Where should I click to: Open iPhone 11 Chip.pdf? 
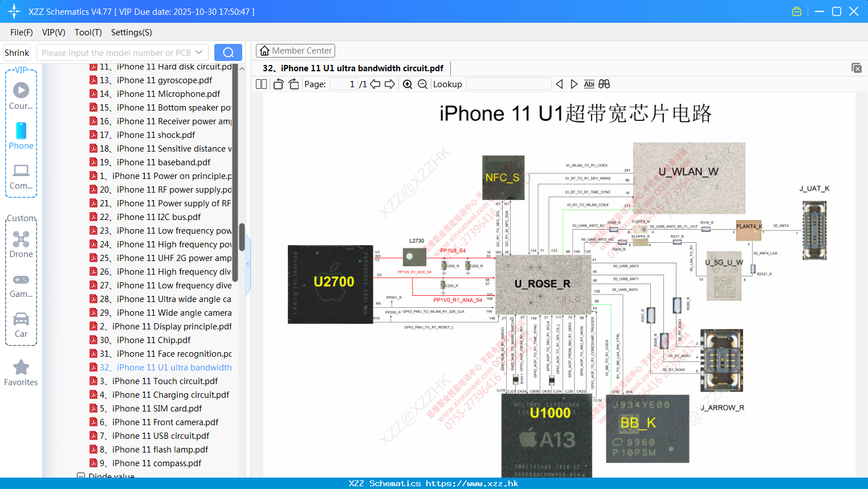point(145,340)
